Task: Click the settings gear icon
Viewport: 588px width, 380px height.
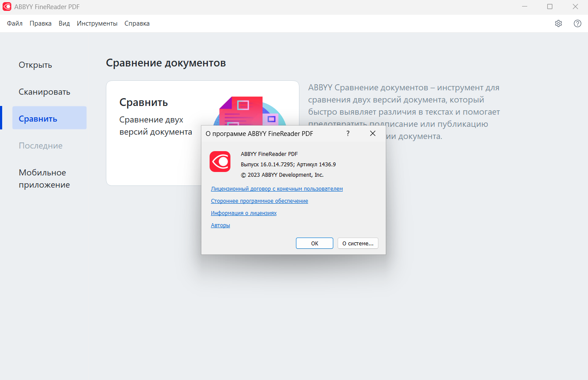Action: coord(558,23)
